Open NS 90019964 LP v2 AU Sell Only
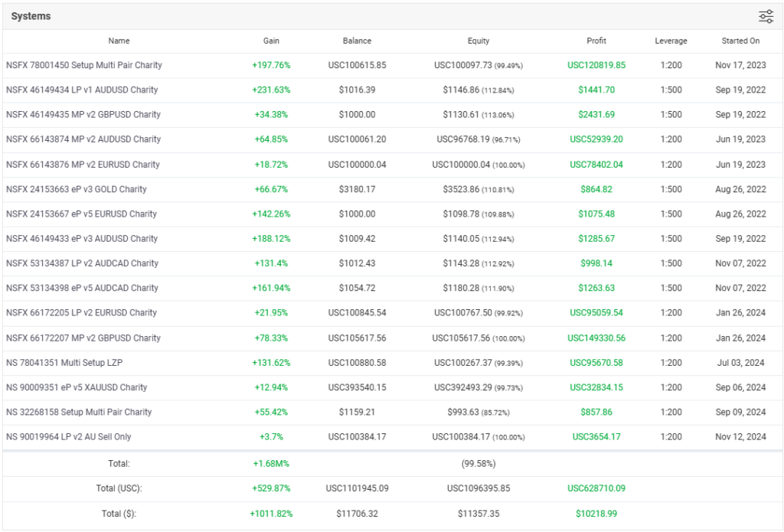 [x=68, y=436]
